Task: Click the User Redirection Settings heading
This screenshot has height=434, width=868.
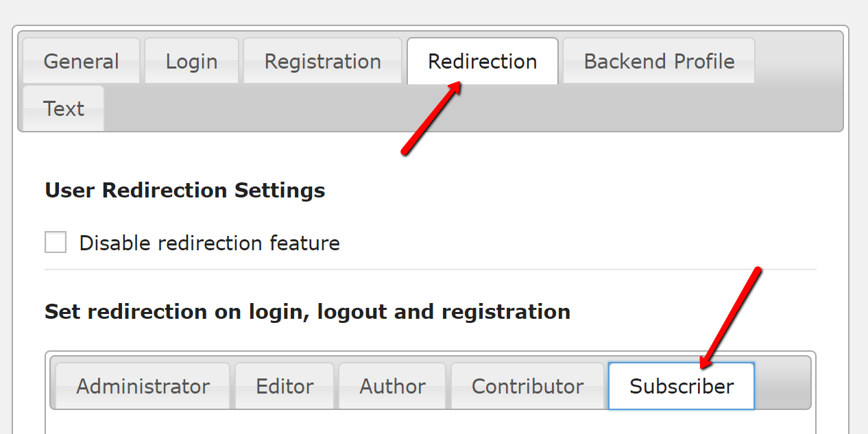Action: (185, 190)
